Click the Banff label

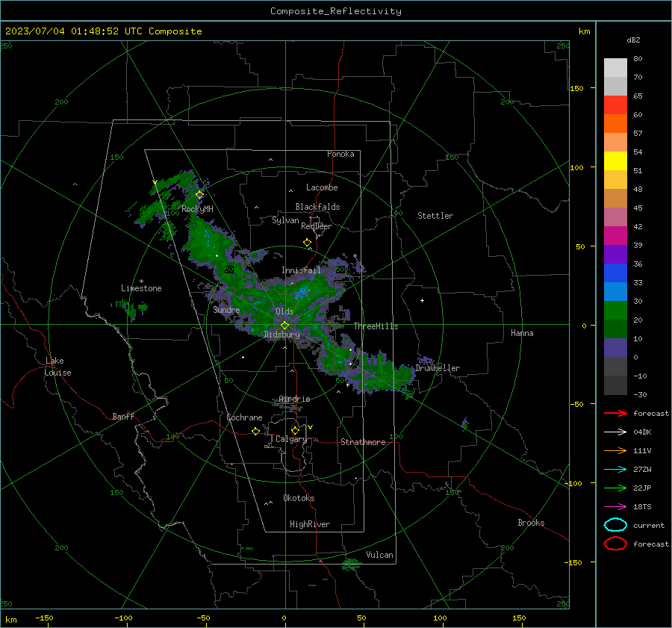click(123, 416)
